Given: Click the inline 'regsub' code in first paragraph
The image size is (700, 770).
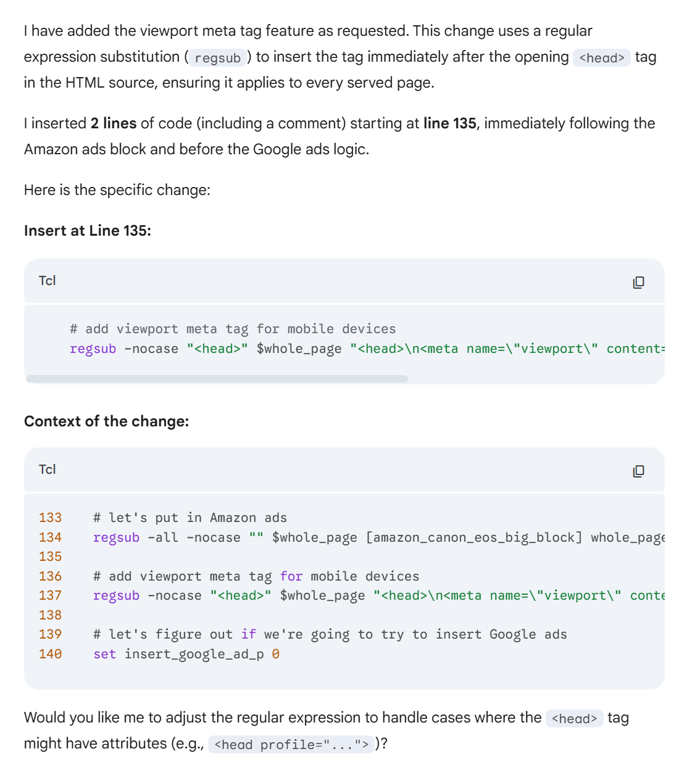Looking at the screenshot, I should (x=217, y=58).
